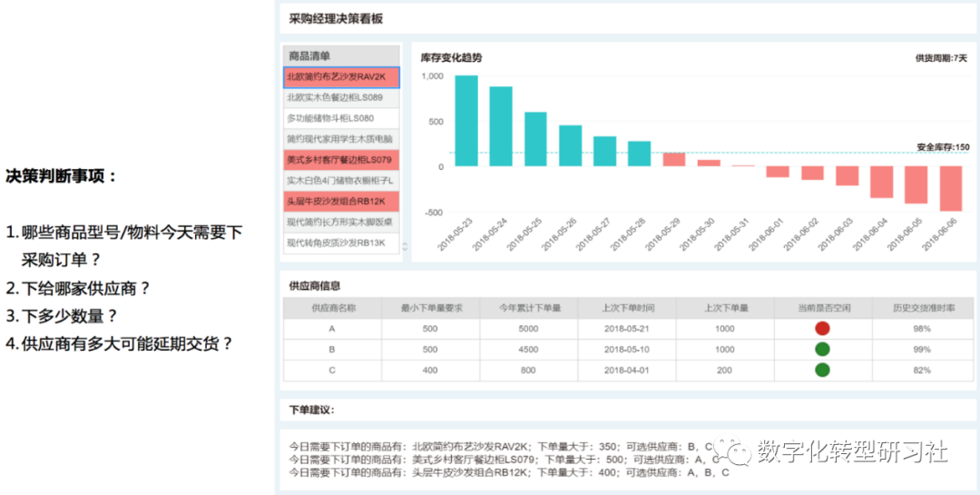Sort by 历史交货准时率 column header

923,308
